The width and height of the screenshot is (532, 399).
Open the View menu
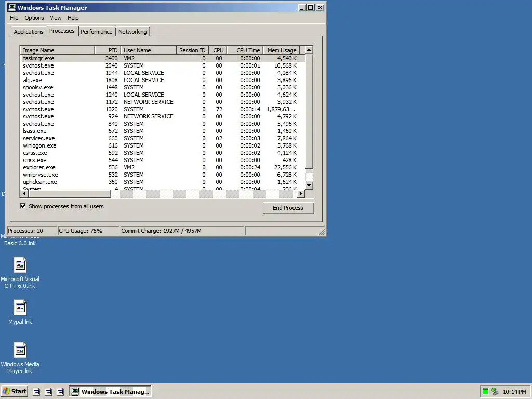tap(56, 18)
